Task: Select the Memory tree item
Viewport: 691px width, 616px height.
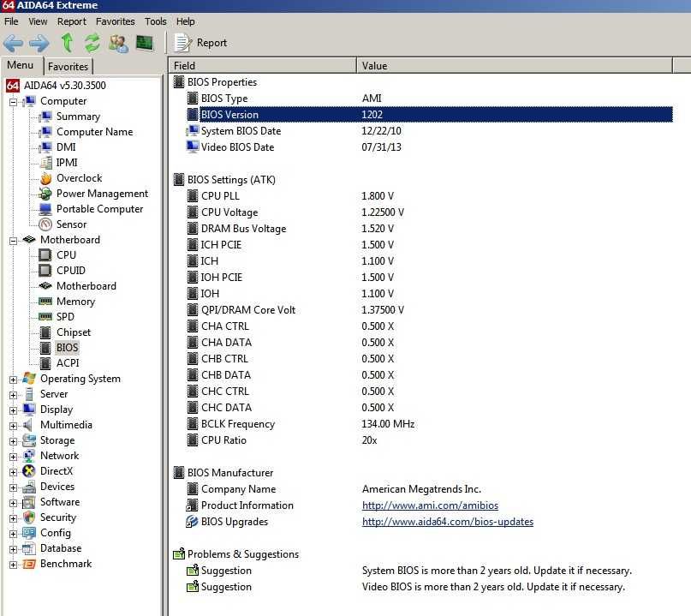Action: coord(76,302)
